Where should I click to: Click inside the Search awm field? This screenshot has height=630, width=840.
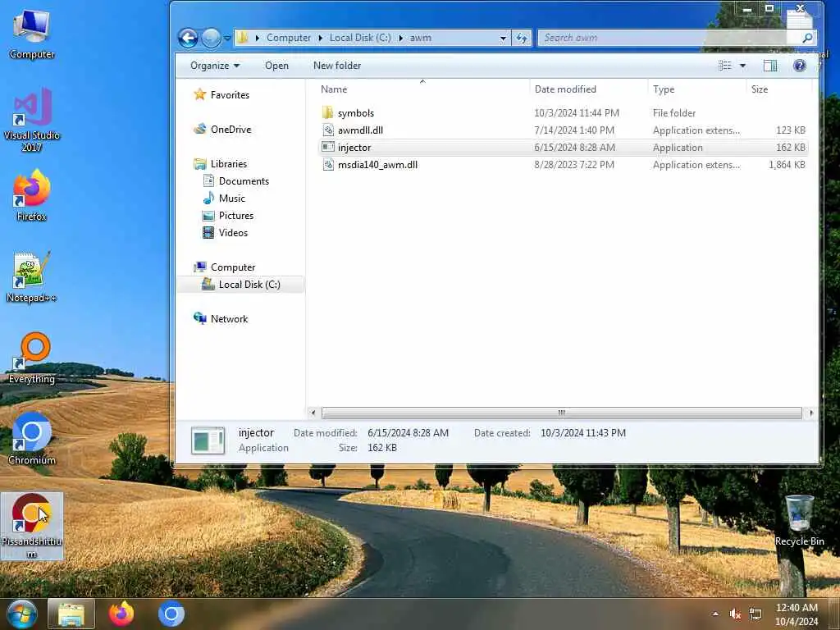[669, 38]
